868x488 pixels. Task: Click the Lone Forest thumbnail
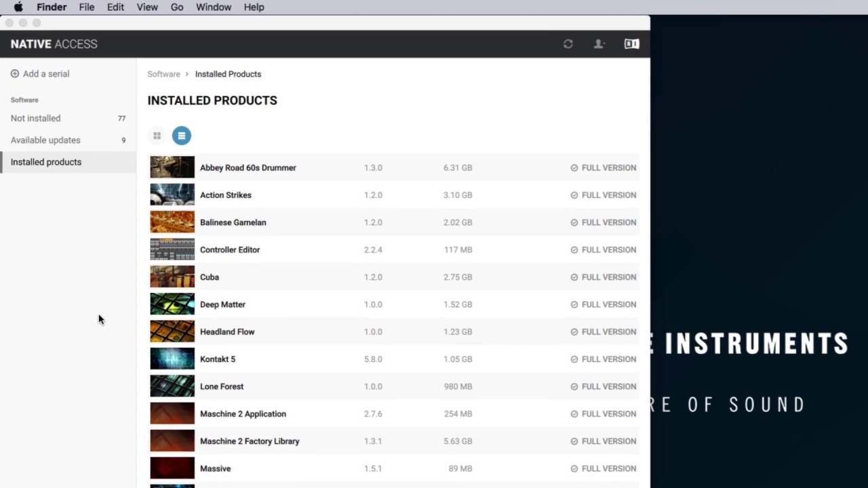172,386
